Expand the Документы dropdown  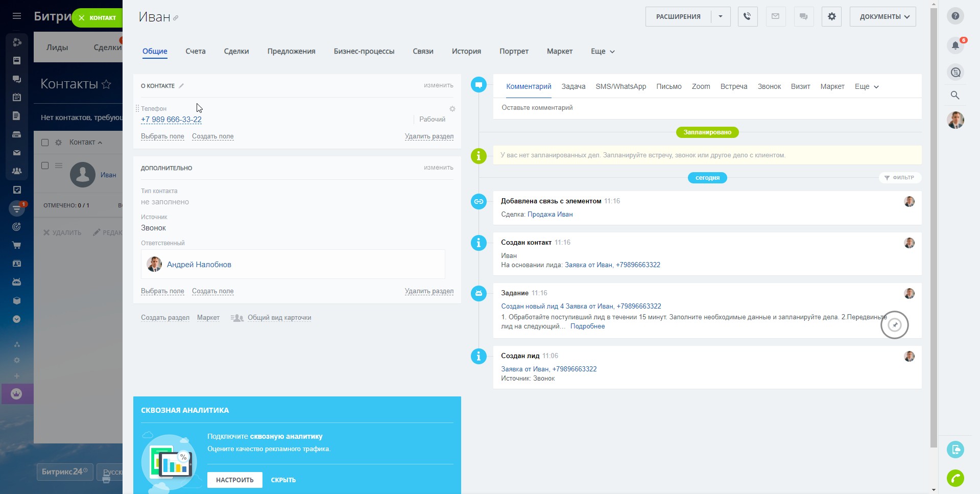(882, 16)
